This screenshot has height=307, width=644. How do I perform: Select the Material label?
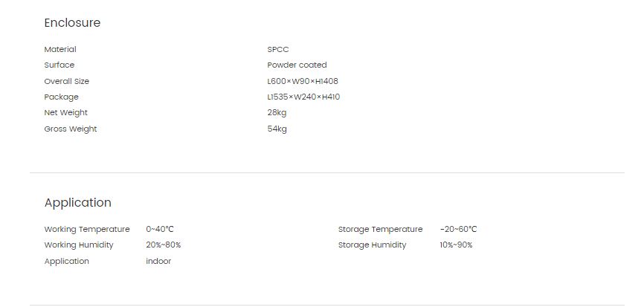60,49
